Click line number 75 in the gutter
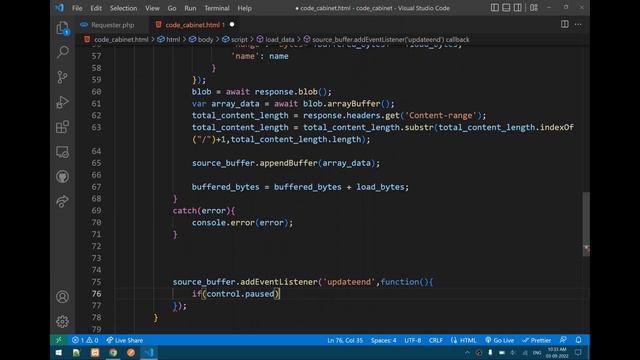Screen dimensions: 640x360 [x=96, y=282]
